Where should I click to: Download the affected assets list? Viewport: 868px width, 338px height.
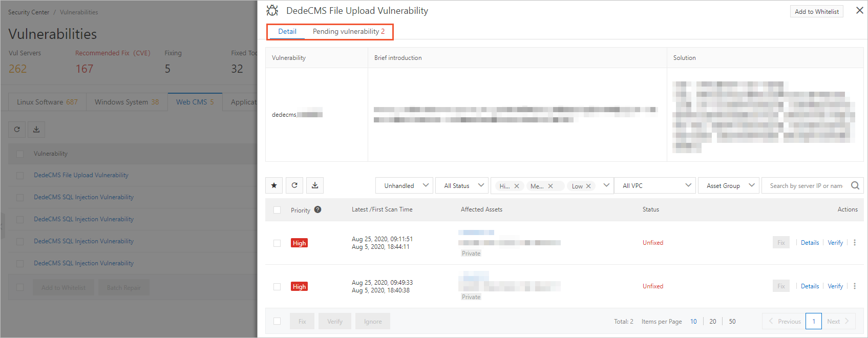coord(315,185)
